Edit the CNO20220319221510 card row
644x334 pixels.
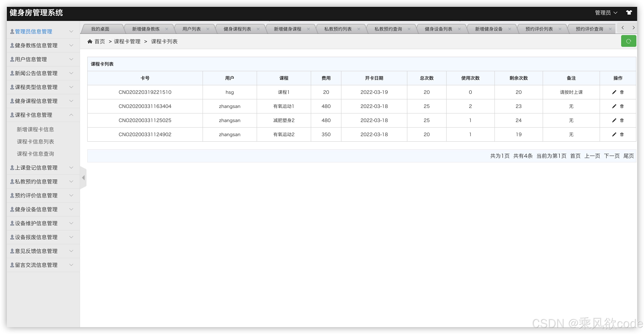coord(614,92)
